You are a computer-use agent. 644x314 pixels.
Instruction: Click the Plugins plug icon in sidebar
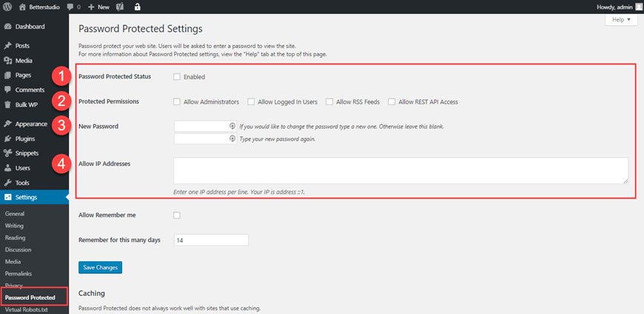click(7, 138)
